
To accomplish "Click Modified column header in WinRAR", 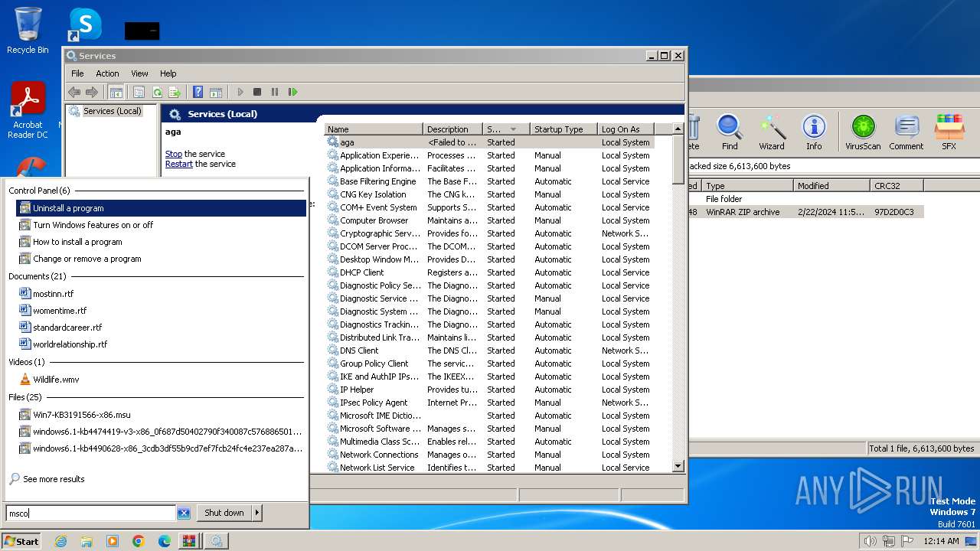I will pos(831,186).
